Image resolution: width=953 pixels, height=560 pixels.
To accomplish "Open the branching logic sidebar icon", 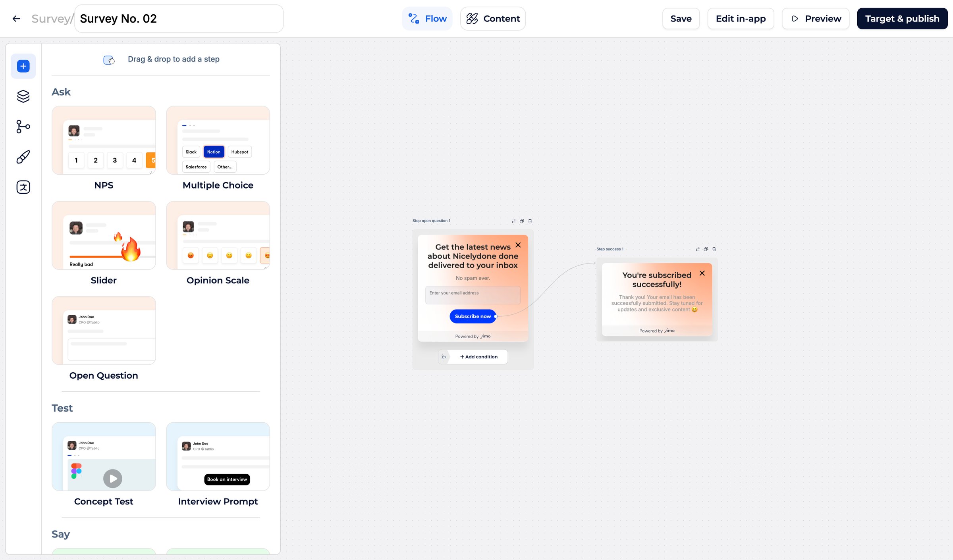I will tap(23, 127).
